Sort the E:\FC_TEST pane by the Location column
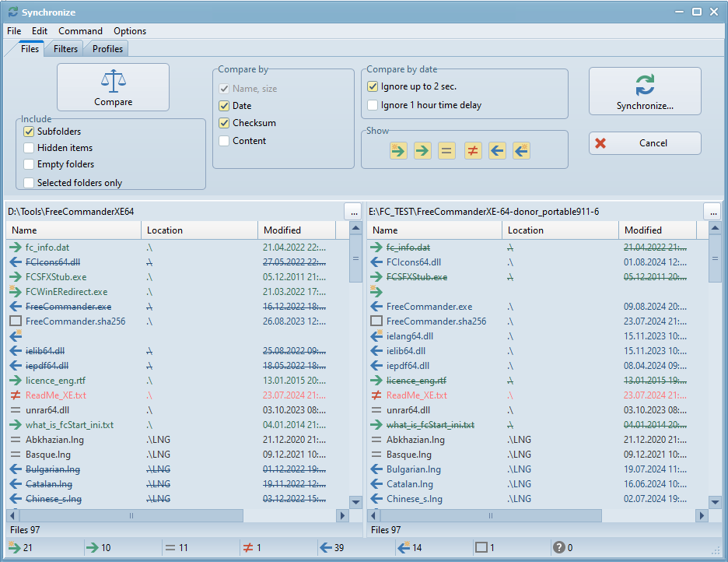 [x=561, y=230]
